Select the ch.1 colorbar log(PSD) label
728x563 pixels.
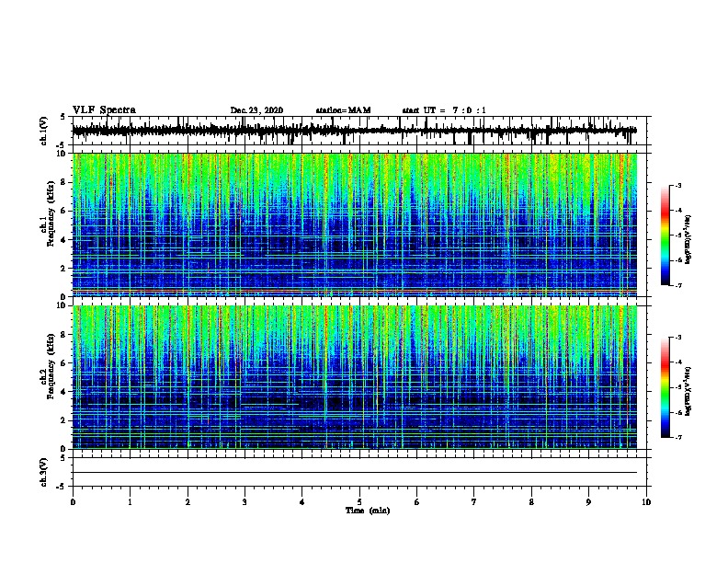pos(688,239)
